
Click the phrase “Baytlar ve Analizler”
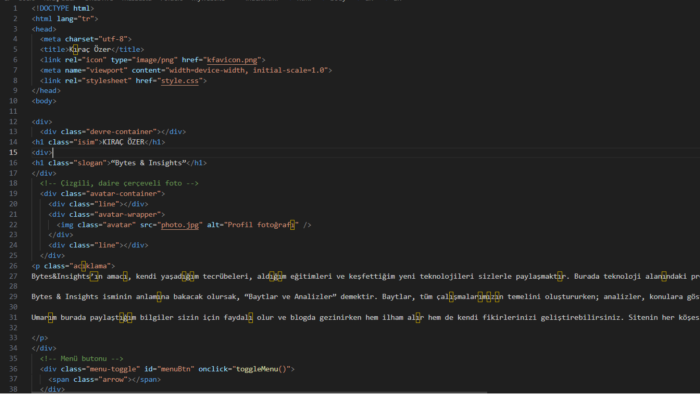click(290, 297)
